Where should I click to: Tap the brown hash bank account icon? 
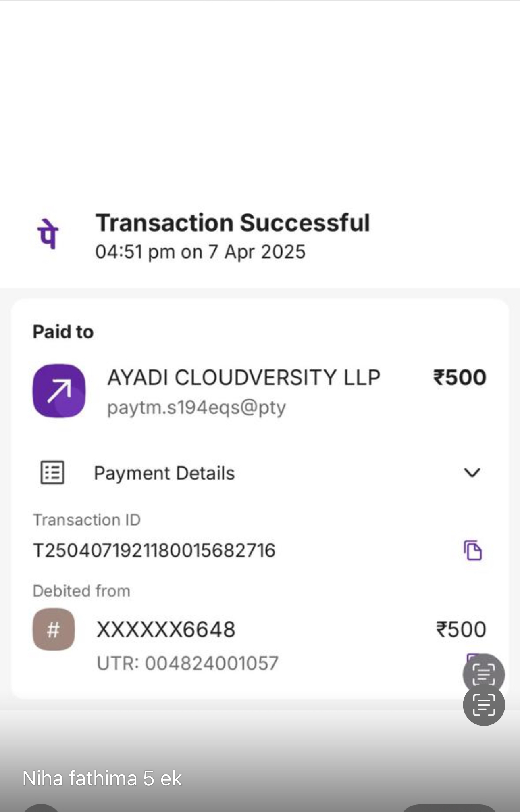coord(54,629)
